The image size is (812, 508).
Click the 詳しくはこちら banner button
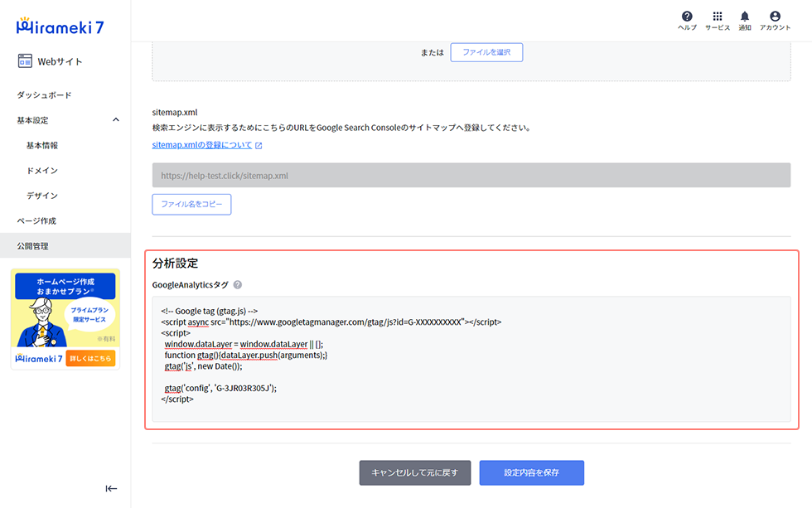pyautogui.click(x=90, y=358)
